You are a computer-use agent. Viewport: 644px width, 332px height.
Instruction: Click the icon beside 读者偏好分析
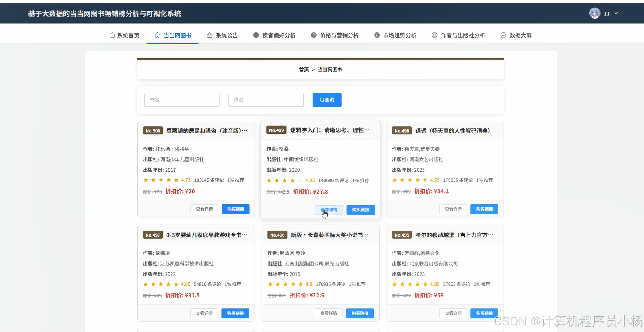256,35
